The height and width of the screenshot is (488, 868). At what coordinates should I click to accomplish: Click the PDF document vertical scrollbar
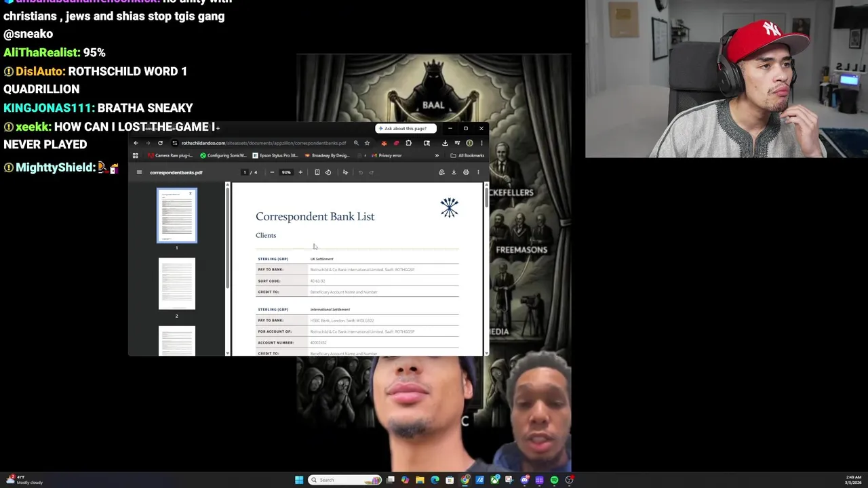(486, 196)
